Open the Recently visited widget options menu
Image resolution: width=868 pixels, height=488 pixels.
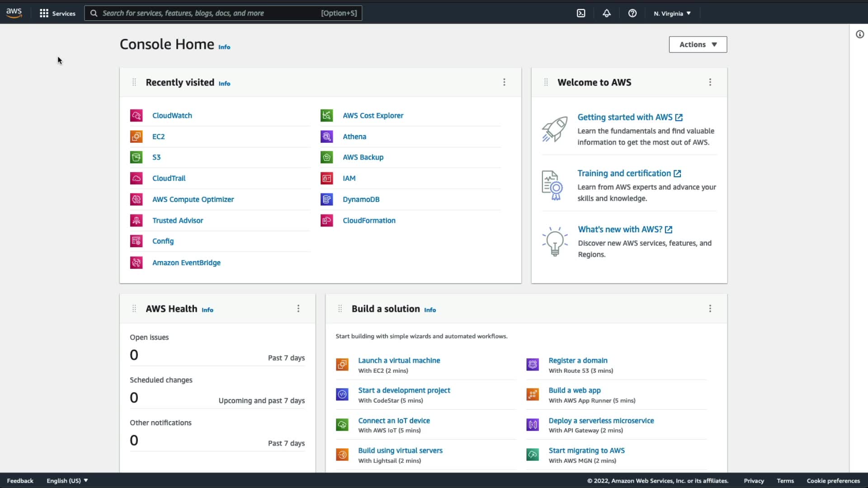click(504, 82)
